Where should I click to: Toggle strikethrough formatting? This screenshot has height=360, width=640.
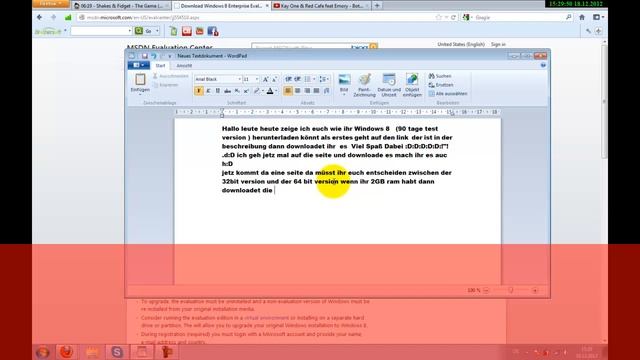pos(227,91)
